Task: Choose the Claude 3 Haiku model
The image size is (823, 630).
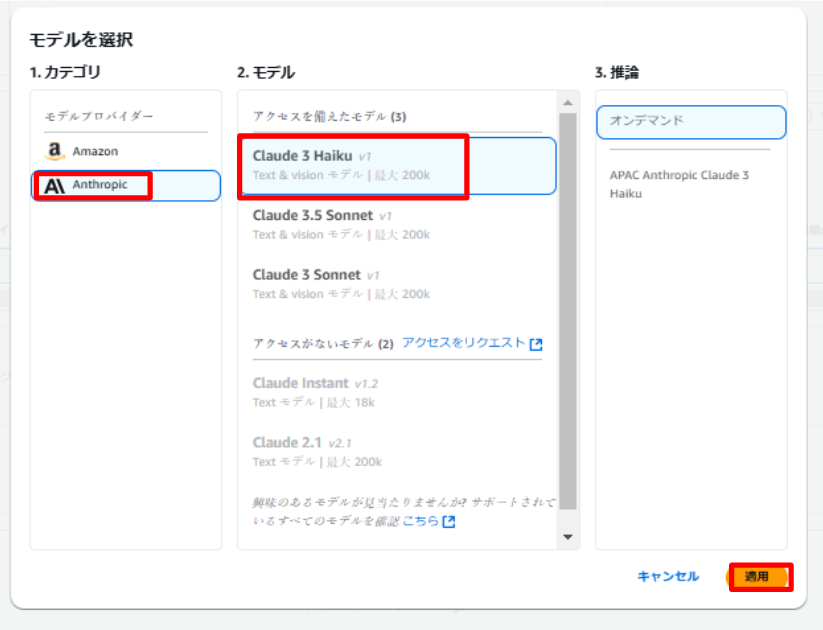Action: (x=398, y=165)
